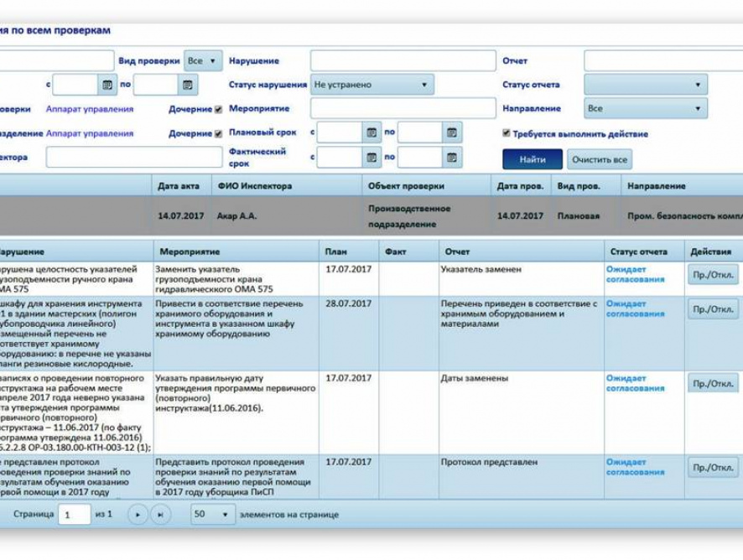743x560 pixels.
Task: Click Статус отчета column header
Action: (x=644, y=251)
